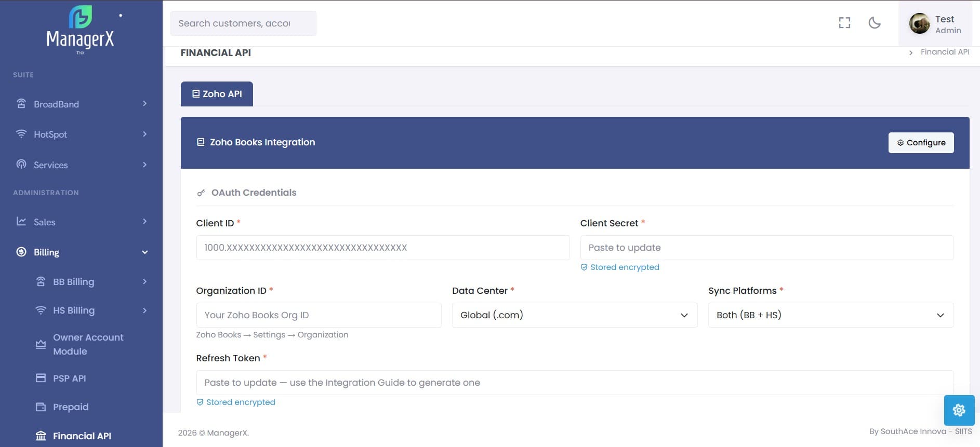Toggle fullscreen mode icon
The width and height of the screenshot is (980, 447).
point(844,23)
